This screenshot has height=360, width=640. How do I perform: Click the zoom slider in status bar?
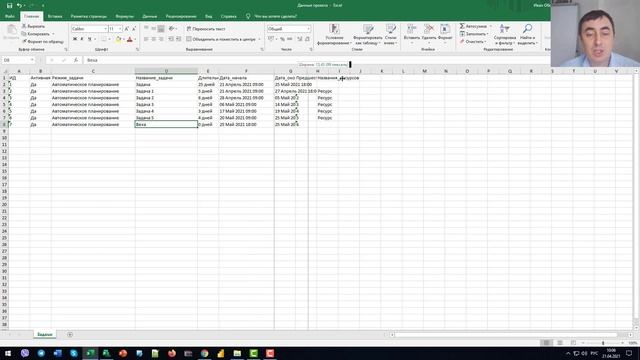tap(603, 343)
